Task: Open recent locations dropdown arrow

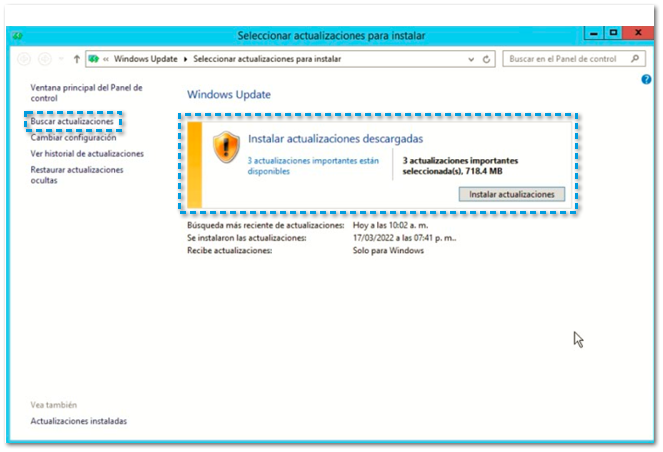Action: [x=61, y=59]
